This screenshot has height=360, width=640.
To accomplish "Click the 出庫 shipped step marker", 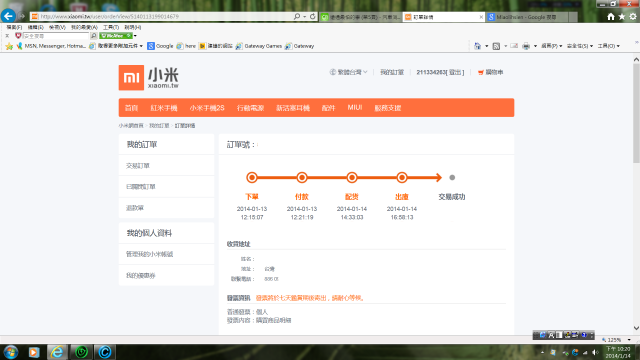I will (x=402, y=178).
